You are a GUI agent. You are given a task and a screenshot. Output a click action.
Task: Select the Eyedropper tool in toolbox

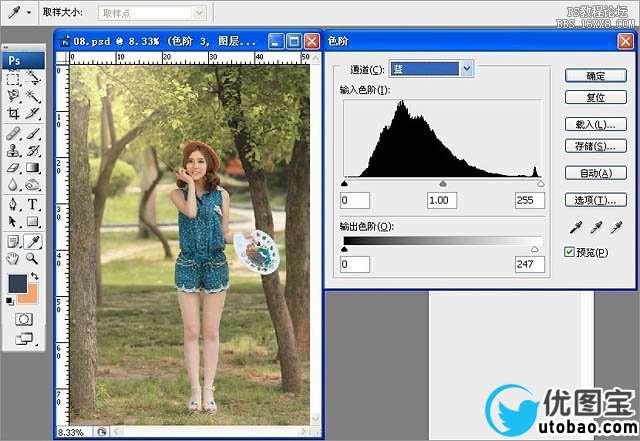click(x=33, y=242)
